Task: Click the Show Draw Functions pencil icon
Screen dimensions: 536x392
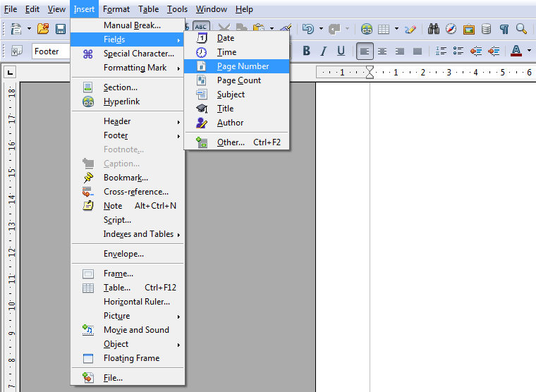Action: point(410,29)
